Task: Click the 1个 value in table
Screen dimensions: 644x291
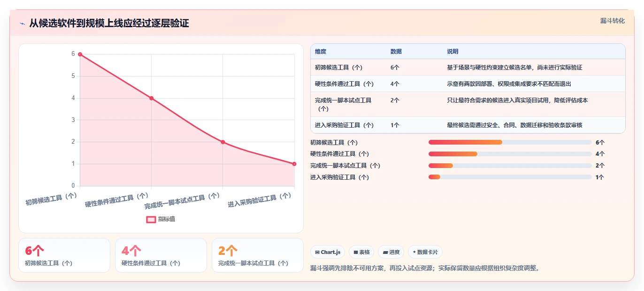Action: tap(395, 125)
